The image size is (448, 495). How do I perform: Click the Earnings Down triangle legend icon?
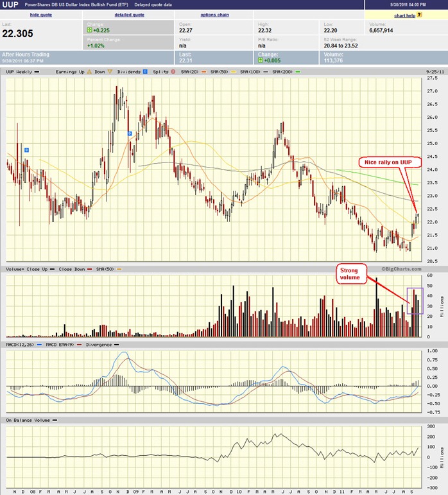click(110, 72)
